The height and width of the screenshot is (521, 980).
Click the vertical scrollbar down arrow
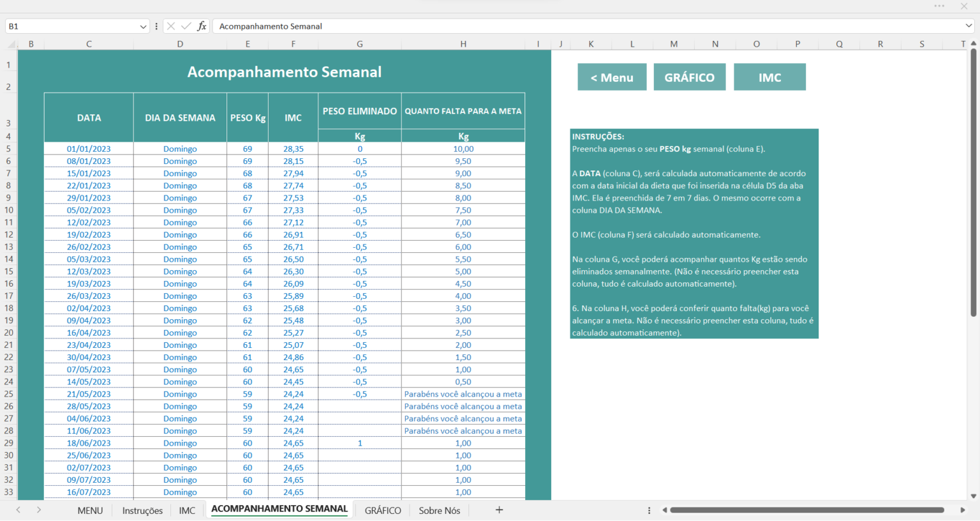coord(973,495)
